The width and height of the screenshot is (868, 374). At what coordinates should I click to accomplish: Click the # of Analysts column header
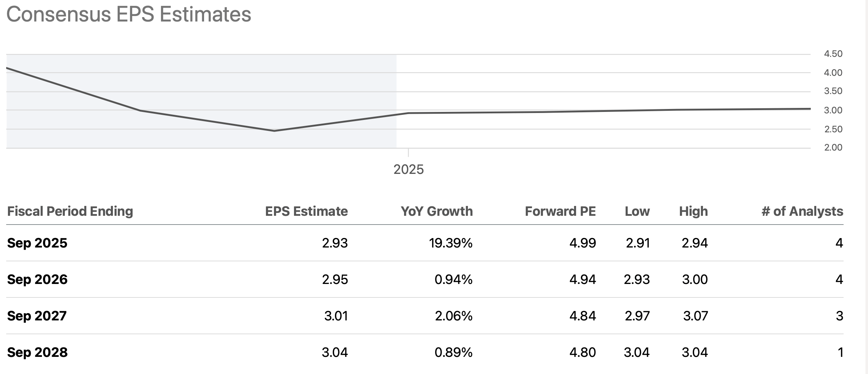[802, 211]
